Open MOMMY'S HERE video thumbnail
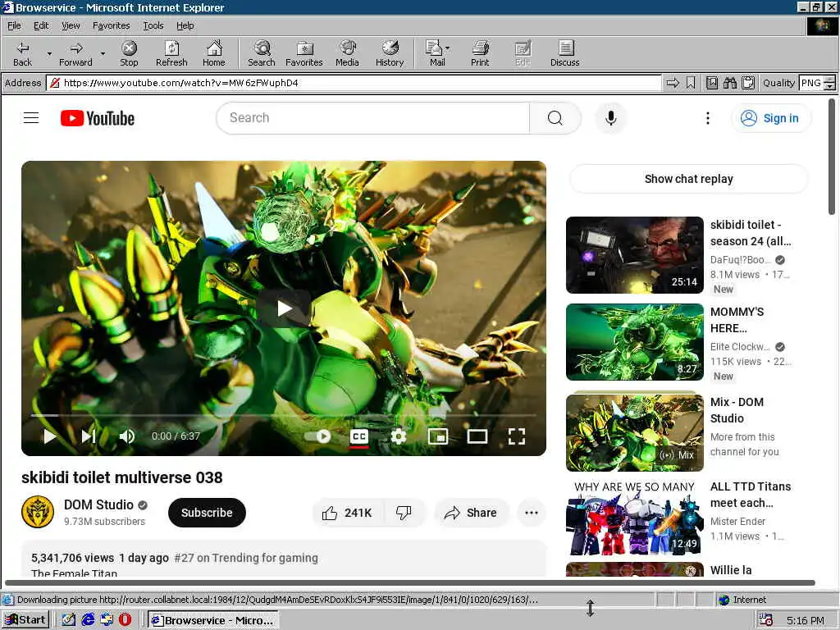 click(635, 342)
